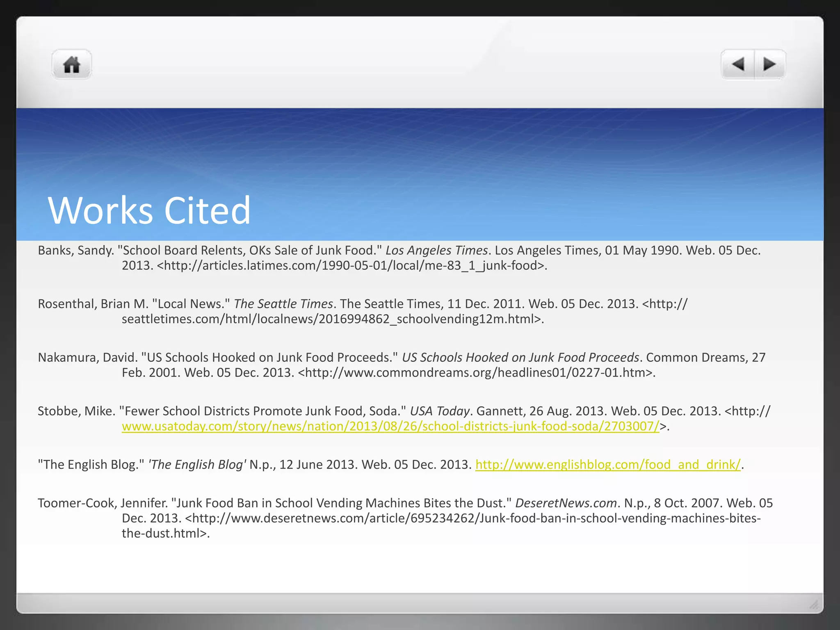Click the italic 'The Seattle Times' title
The height and width of the screenshot is (630, 840).
coord(283,304)
